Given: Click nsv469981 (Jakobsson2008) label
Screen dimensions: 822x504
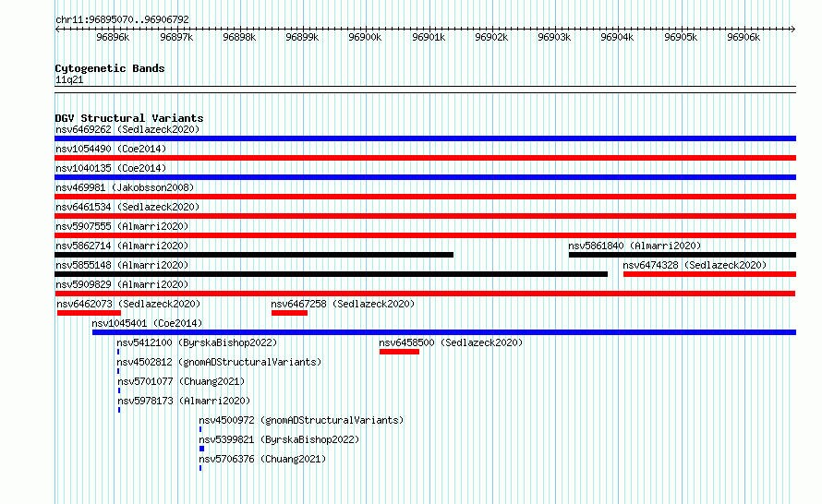Looking at the screenshot, I should [x=125, y=187].
